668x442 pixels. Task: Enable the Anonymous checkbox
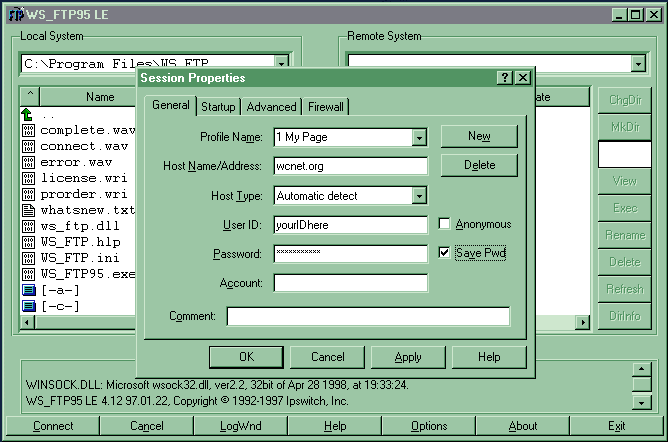tap(444, 224)
